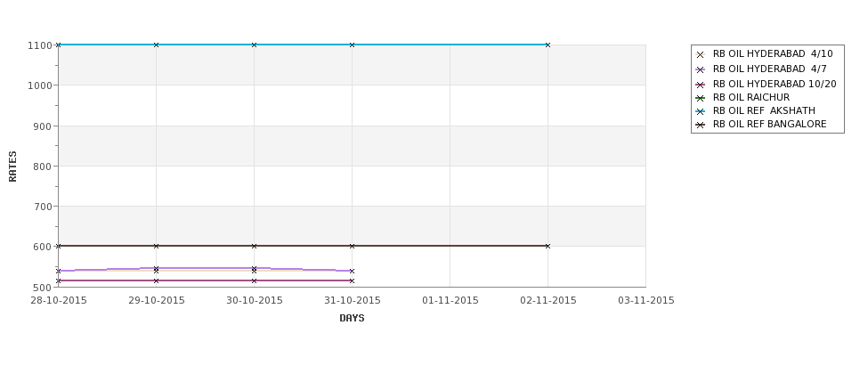Screen dimensions: 868x382
Task: Click the 28-10-2015 x-axis date label
Action: pyautogui.click(x=59, y=301)
